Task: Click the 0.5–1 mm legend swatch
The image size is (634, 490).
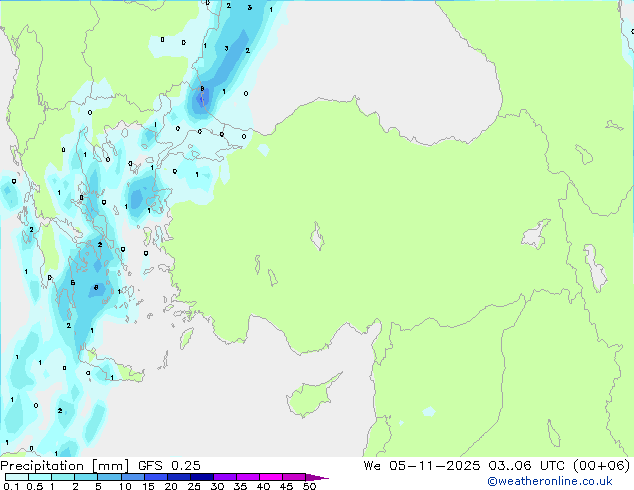Action: click(40, 477)
